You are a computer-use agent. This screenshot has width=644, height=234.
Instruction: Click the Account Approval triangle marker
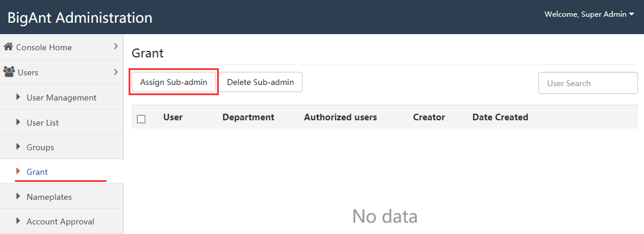[x=18, y=221]
